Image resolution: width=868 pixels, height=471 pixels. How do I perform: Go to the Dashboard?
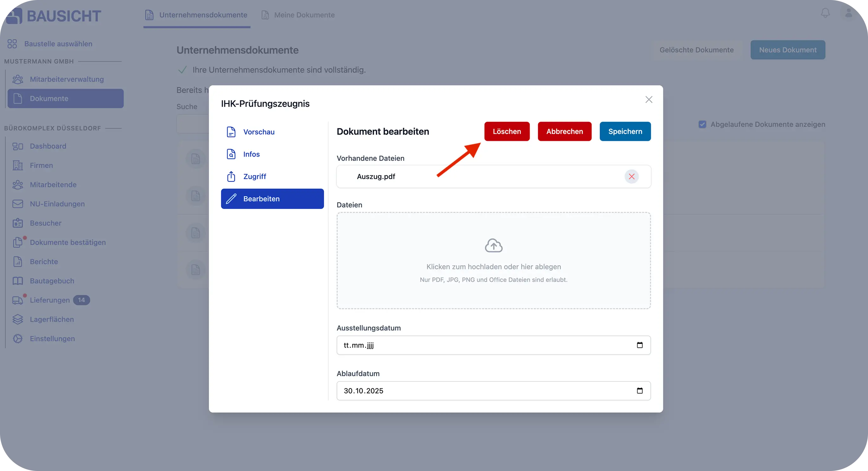coord(65,146)
